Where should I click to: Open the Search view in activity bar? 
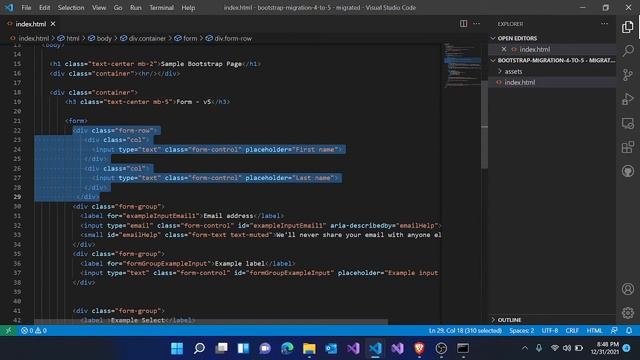coord(628,51)
